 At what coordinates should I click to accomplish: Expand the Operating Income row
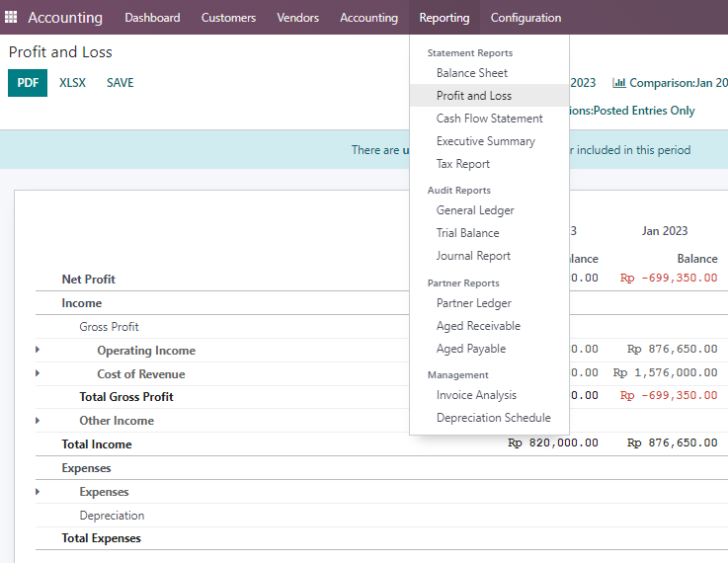pos(38,350)
